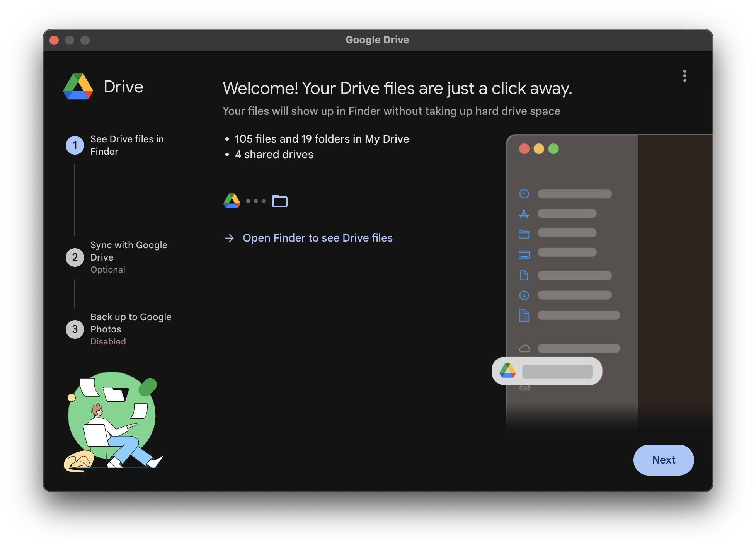
Task: Open the three-dot more options menu
Action: pos(684,76)
